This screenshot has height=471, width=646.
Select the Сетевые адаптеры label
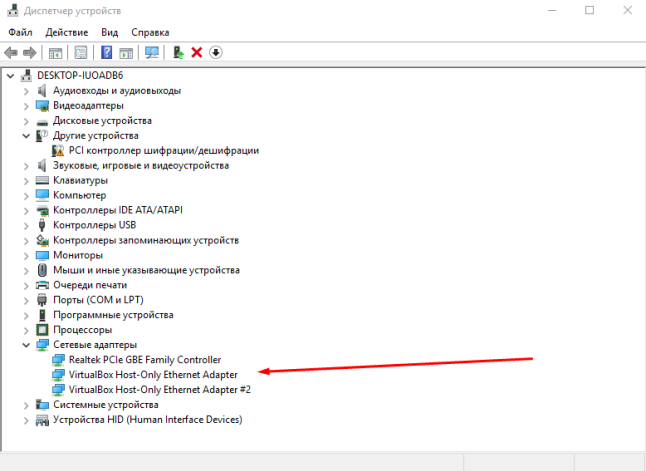tap(95, 344)
